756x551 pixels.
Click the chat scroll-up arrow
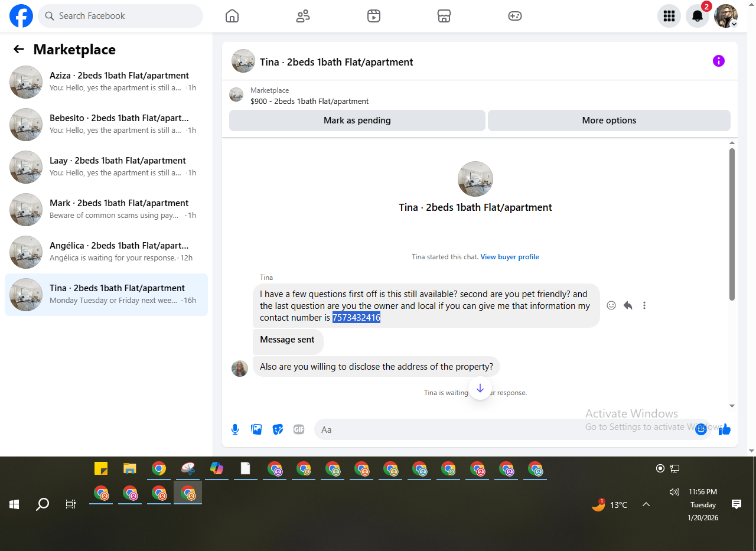tap(732, 143)
